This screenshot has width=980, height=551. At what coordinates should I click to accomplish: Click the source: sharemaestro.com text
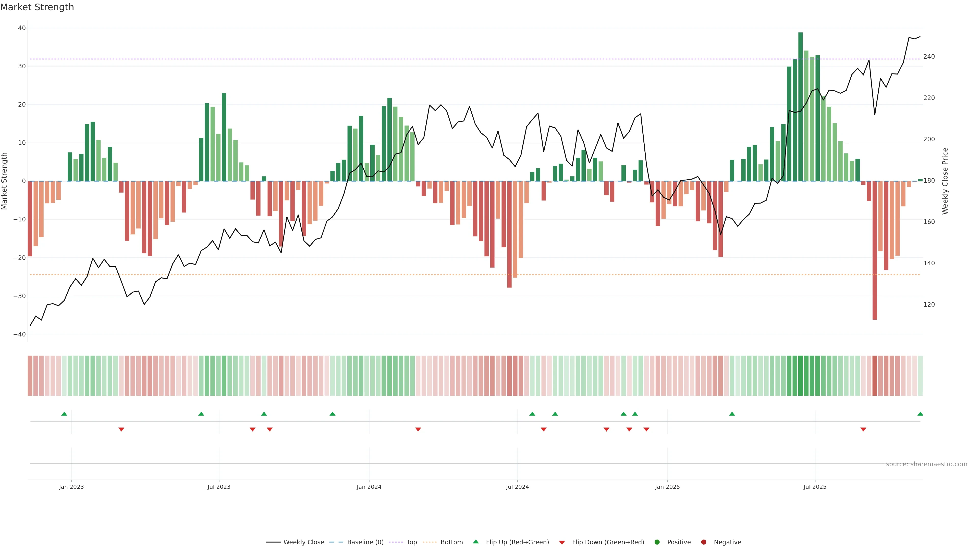point(926,464)
